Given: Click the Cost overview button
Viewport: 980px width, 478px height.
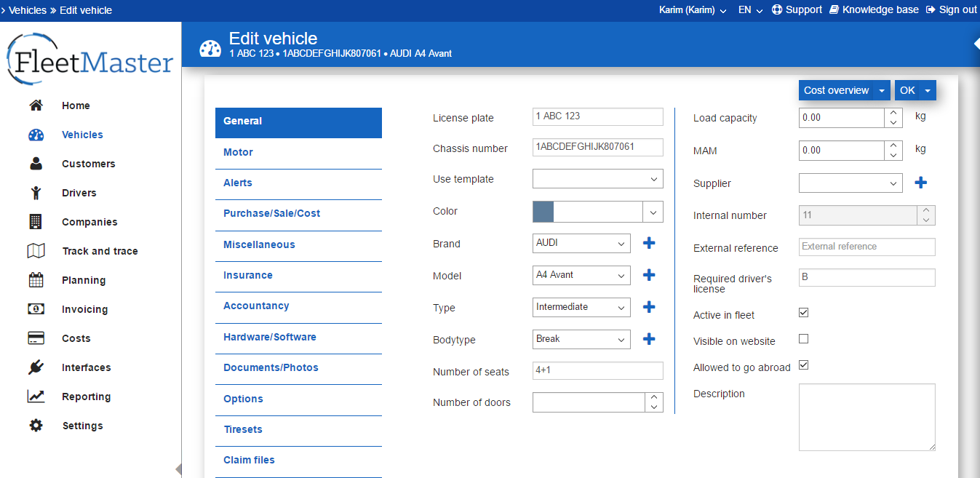Looking at the screenshot, I should click(x=836, y=90).
